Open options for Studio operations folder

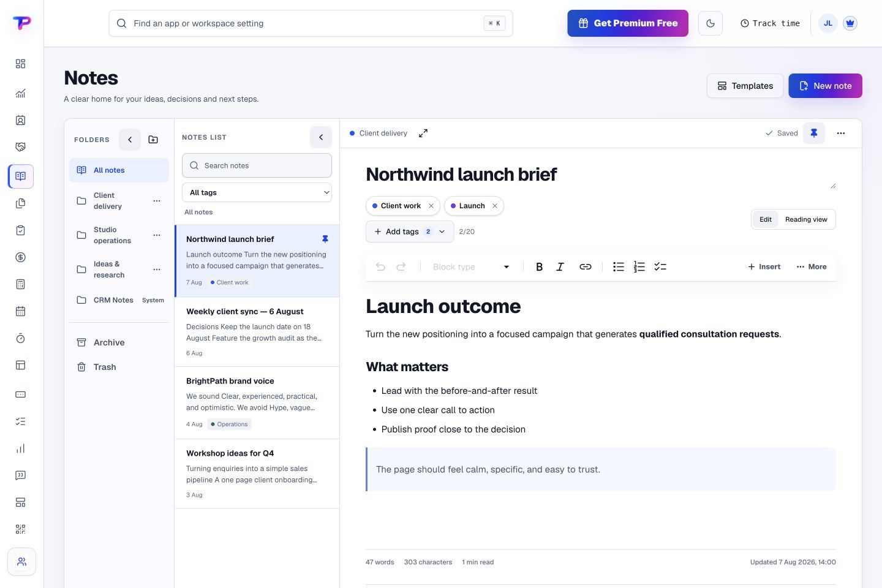(x=157, y=235)
